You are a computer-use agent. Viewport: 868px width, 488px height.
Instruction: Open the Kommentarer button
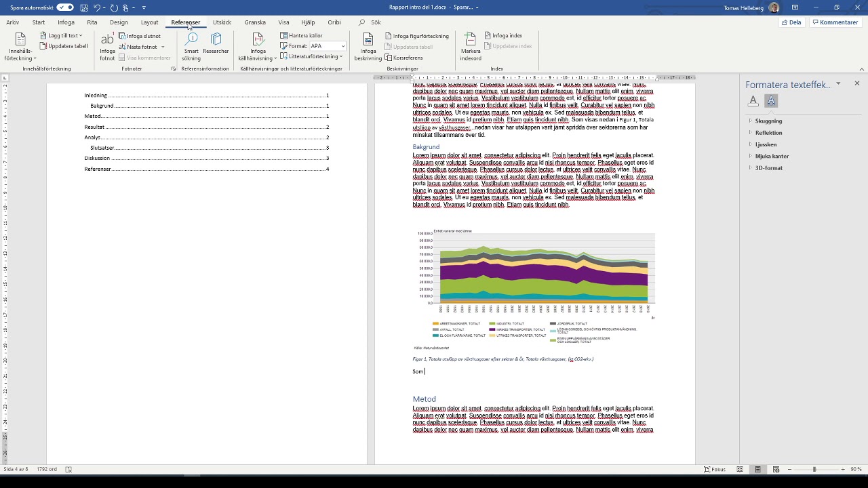click(x=835, y=22)
